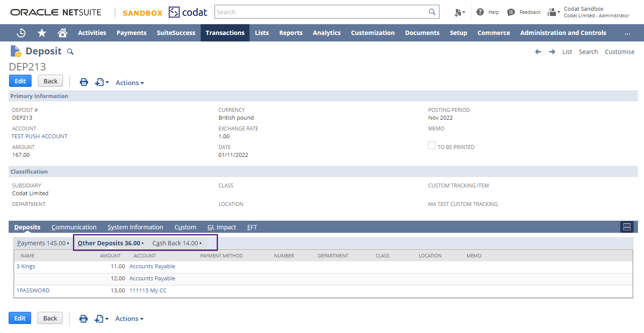Click the Edit button
The width and height of the screenshot is (644, 333).
[20, 81]
